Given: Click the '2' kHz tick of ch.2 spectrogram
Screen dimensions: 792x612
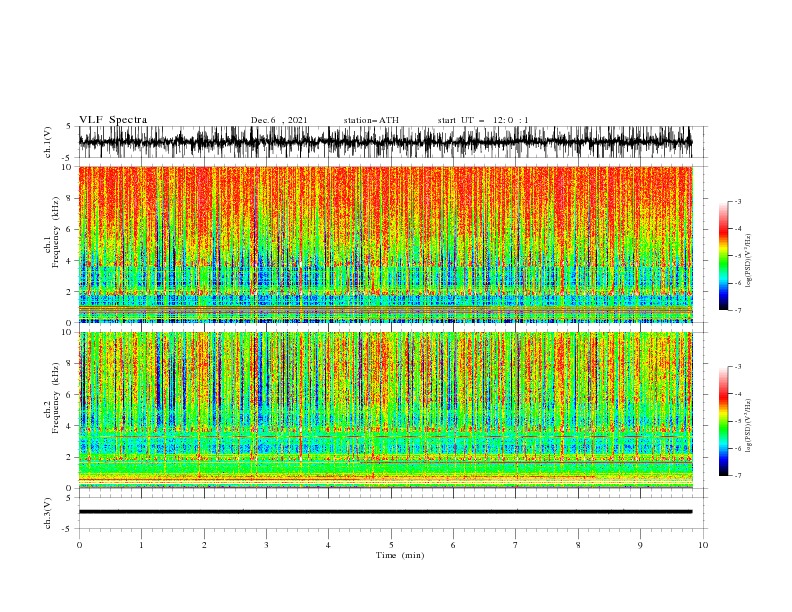Looking at the screenshot, I should [x=69, y=457].
